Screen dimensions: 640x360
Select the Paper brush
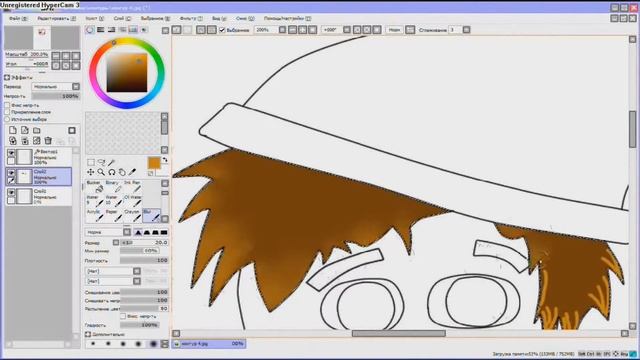tap(113, 216)
